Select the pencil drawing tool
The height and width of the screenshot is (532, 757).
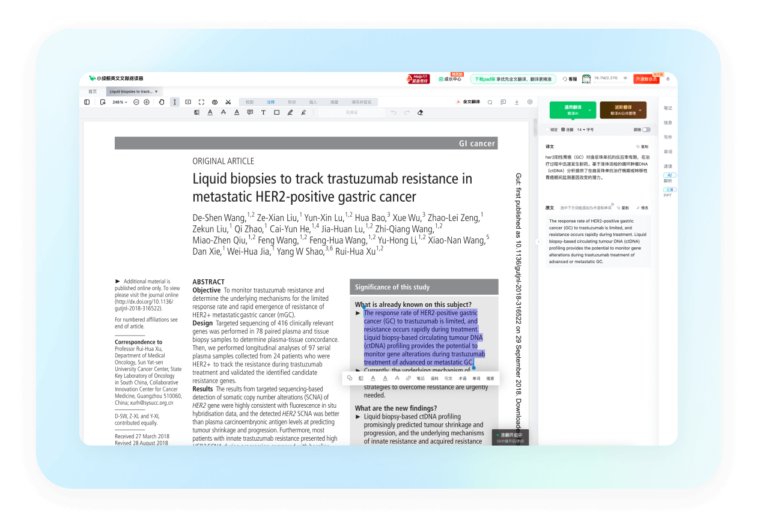click(x=290, y=112)
